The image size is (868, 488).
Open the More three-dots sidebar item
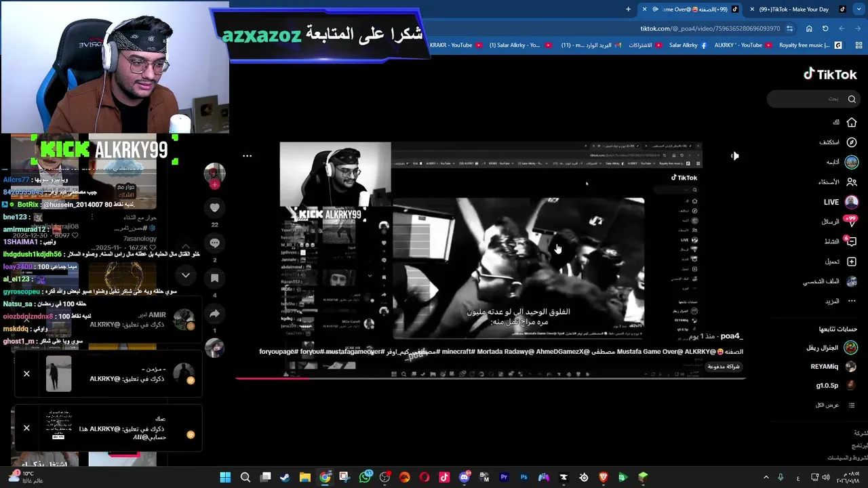click(x=852, y=301)
